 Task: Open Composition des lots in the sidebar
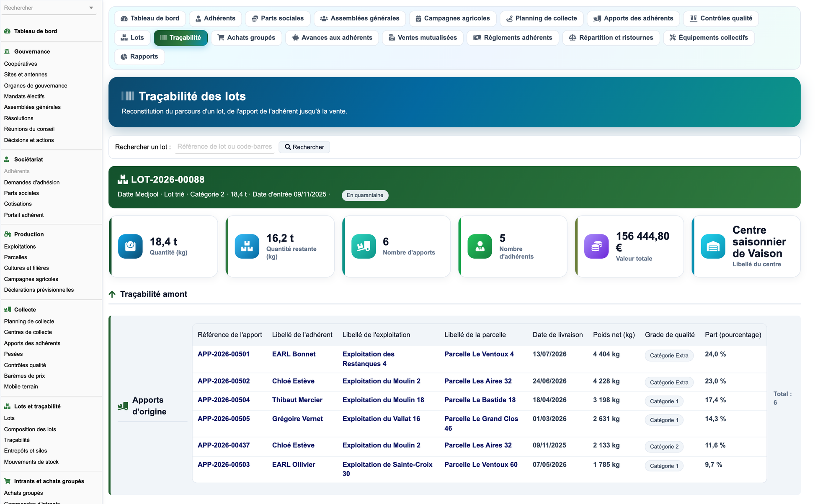point(30,429)
